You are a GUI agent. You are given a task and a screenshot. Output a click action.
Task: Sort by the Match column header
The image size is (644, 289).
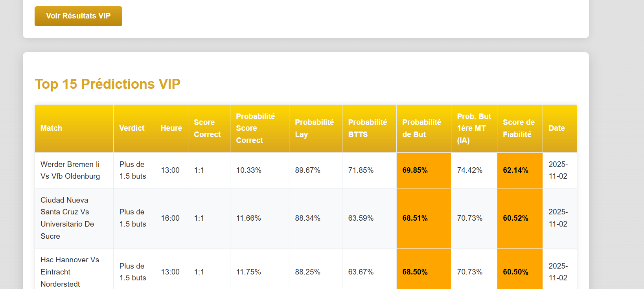[74, 128]
